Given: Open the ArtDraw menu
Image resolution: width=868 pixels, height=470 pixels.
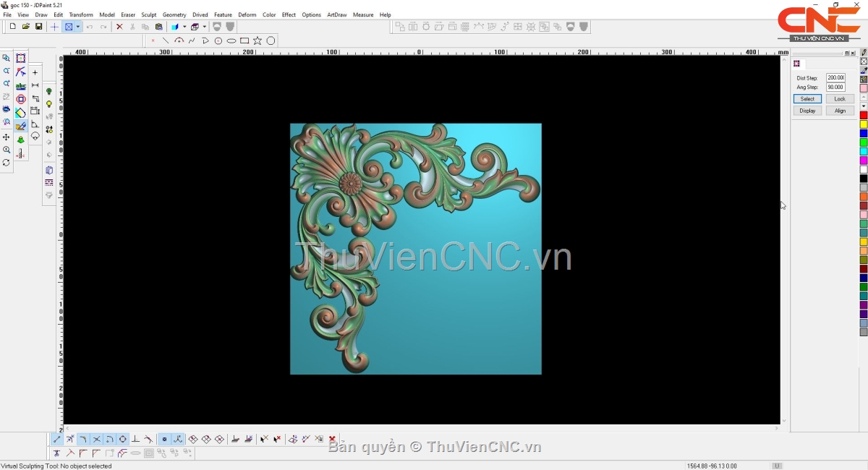Looking at the screenshot, I should tap(337, 14).
